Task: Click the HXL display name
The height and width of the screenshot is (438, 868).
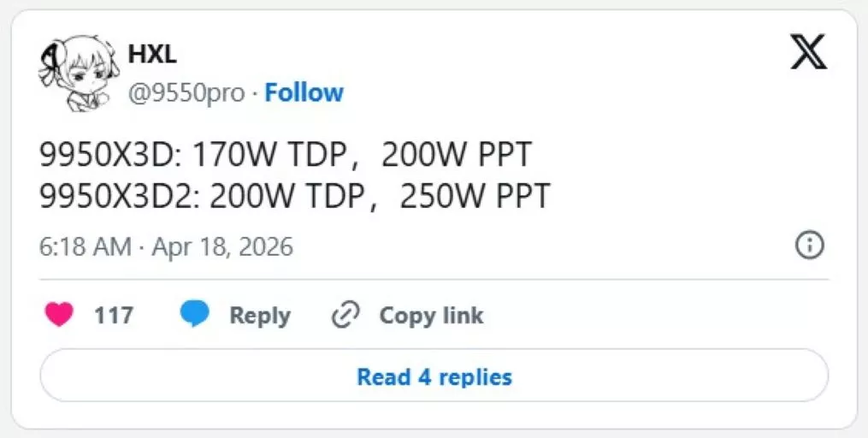Action: pyautogui.click(x=152, y=53)
